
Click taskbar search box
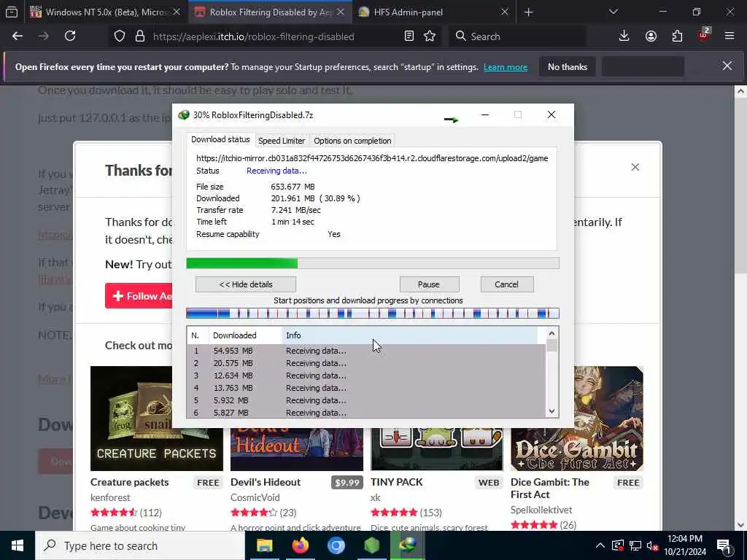(140, 545)
